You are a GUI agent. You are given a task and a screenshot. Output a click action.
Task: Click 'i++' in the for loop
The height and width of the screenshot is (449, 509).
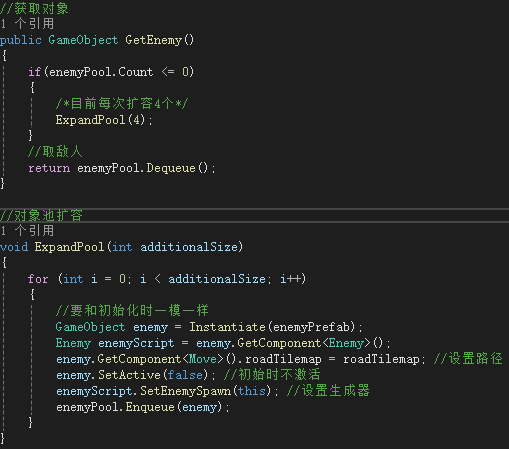point(290,279)
